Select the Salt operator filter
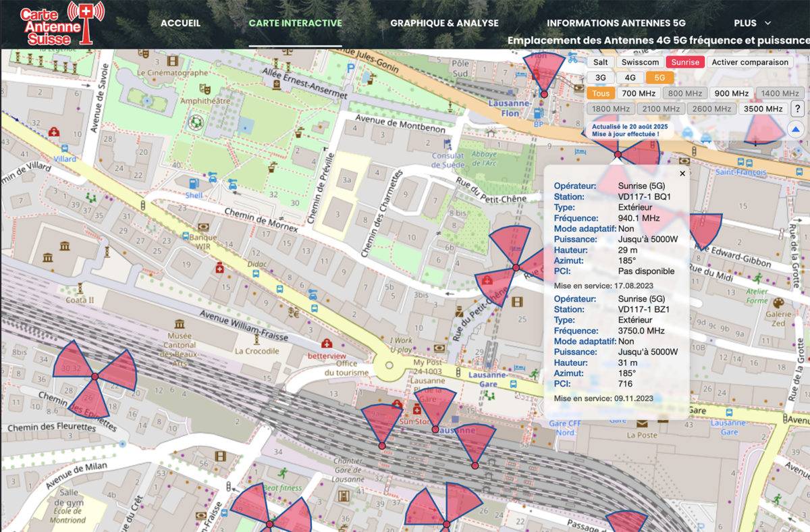This screenshot has height=532, width=810. [x=601, y=62]
